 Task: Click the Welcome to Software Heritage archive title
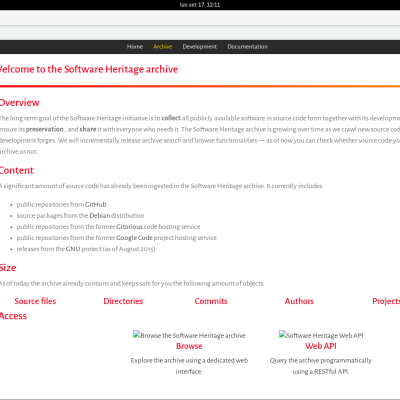click(89, 69)
